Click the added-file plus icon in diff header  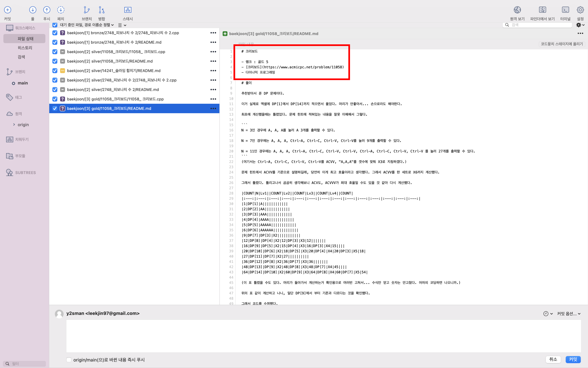(x=225, y=34)
